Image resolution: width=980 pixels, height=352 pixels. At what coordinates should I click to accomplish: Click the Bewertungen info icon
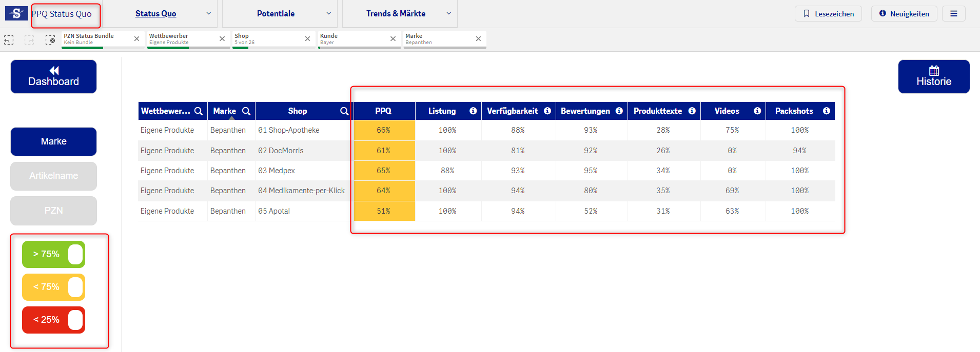click(x=619, y=111)
